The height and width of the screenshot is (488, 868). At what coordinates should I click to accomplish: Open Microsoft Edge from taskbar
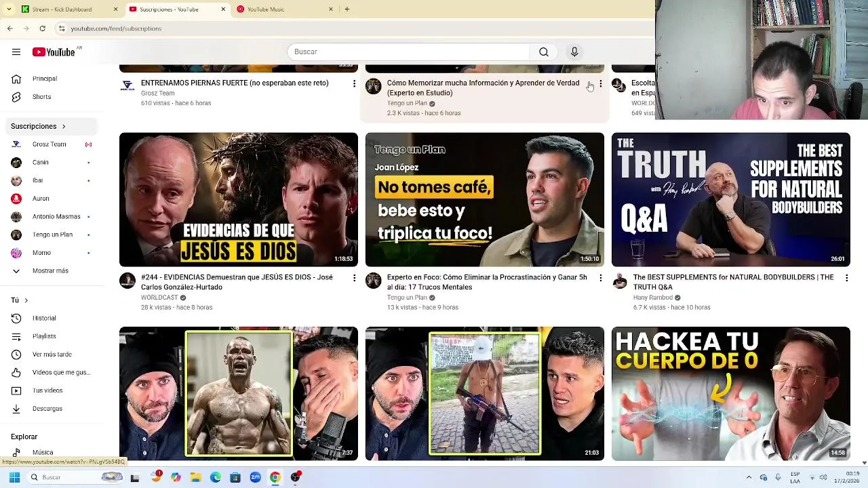(215, 477)
